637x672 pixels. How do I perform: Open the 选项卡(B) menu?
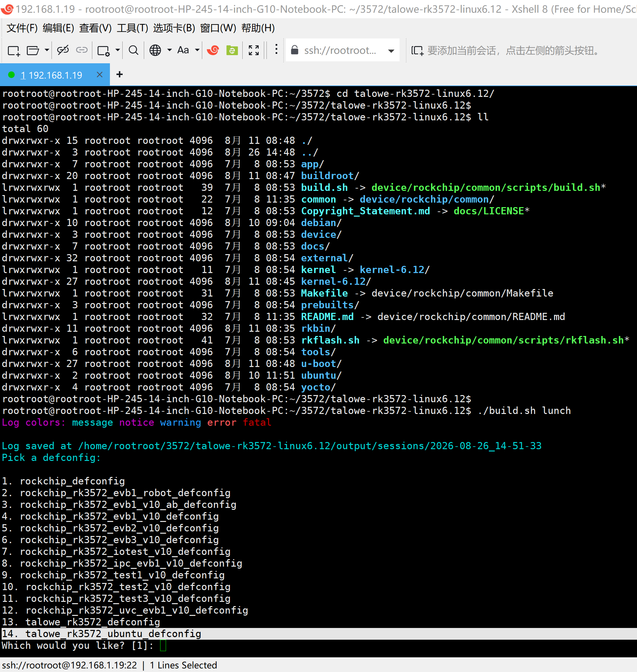[174, 28]
